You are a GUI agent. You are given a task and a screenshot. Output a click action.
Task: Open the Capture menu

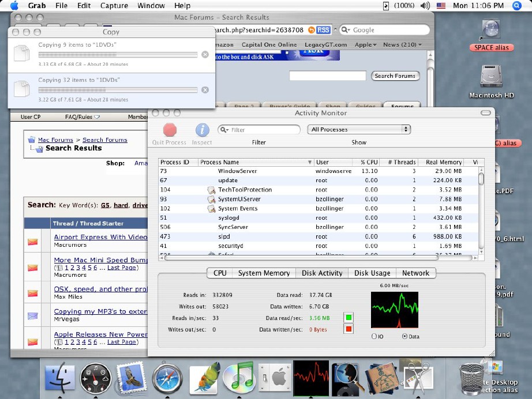[x=114, y=5]
